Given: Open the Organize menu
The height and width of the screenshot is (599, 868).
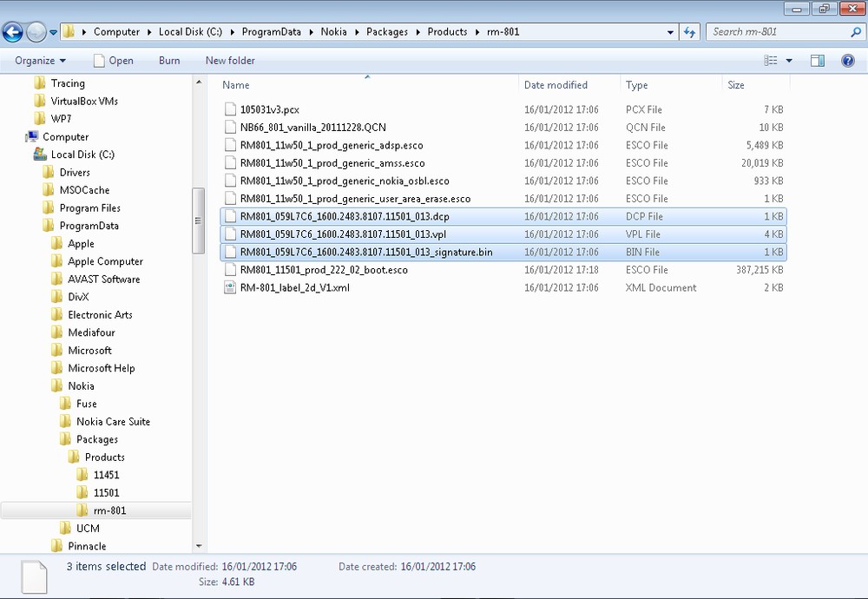Looking at the screenshot, I should pos(41,61).
